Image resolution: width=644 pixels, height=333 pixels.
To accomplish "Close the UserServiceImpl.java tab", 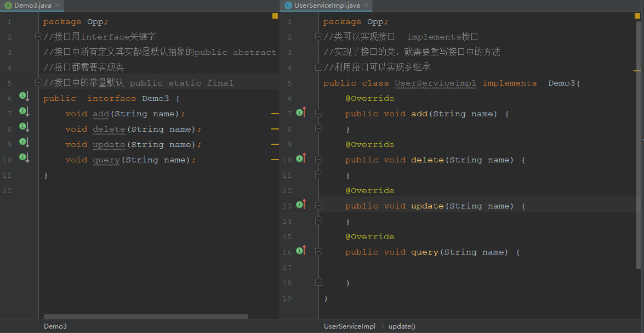I will point(366,5).
